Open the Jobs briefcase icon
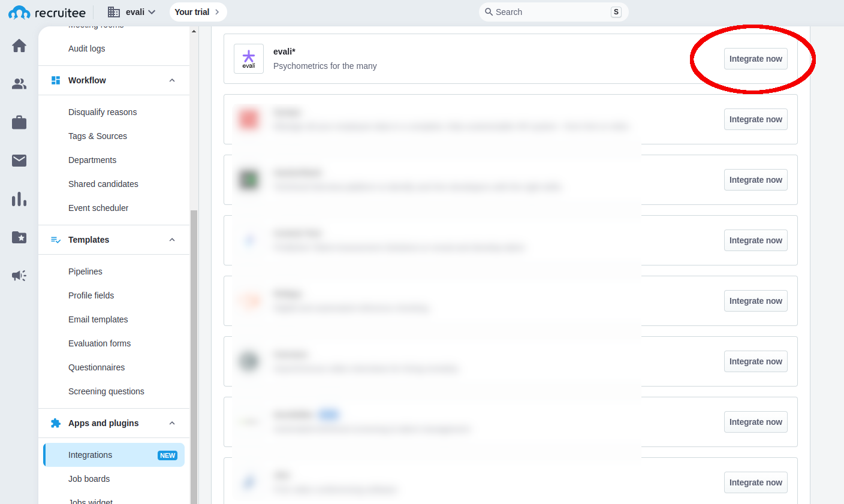This screenshot has height=504, width=844. (19, 123)
